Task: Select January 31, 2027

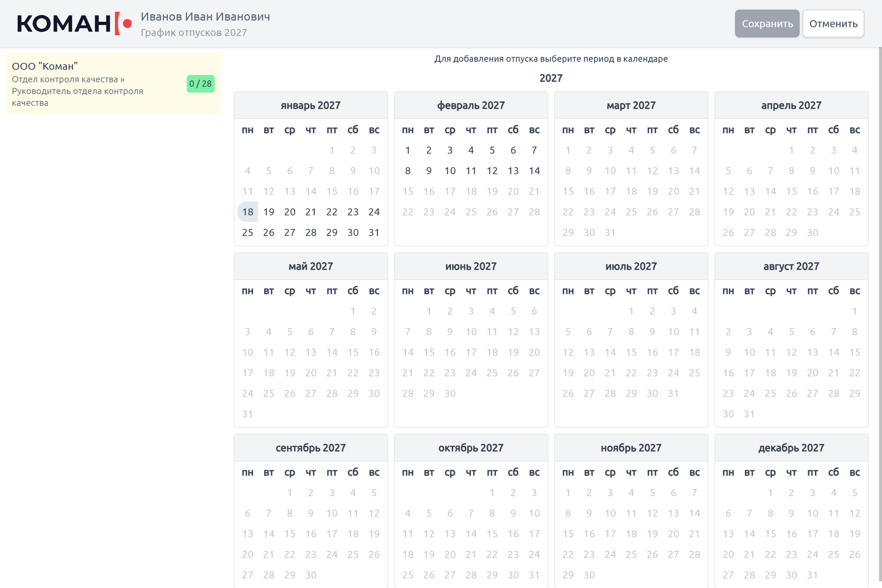Action: (374, 233)
